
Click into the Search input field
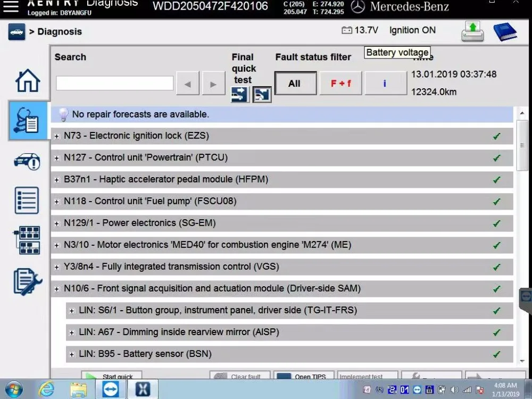pyautogui.click(x=115, y=83)
